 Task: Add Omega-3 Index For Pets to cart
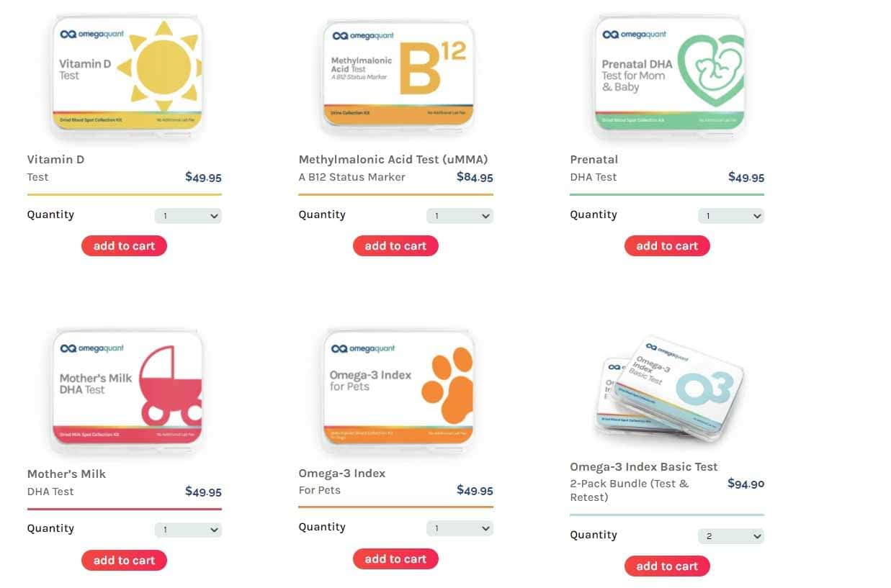pos(395,559)
